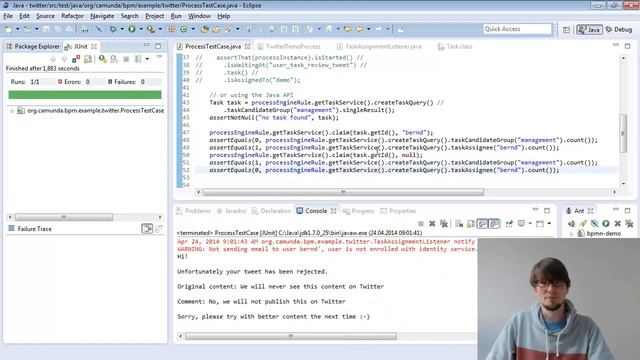Viewport: 640px width, 360px height.
Task: Click the Run green play toolbar icon
Action: (132, 29)
